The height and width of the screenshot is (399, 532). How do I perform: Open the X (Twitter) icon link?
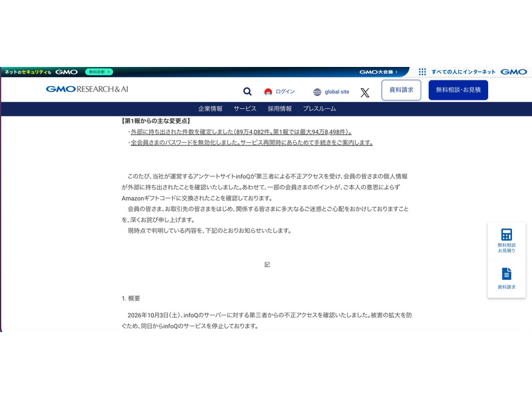click(x=365, y=93)
